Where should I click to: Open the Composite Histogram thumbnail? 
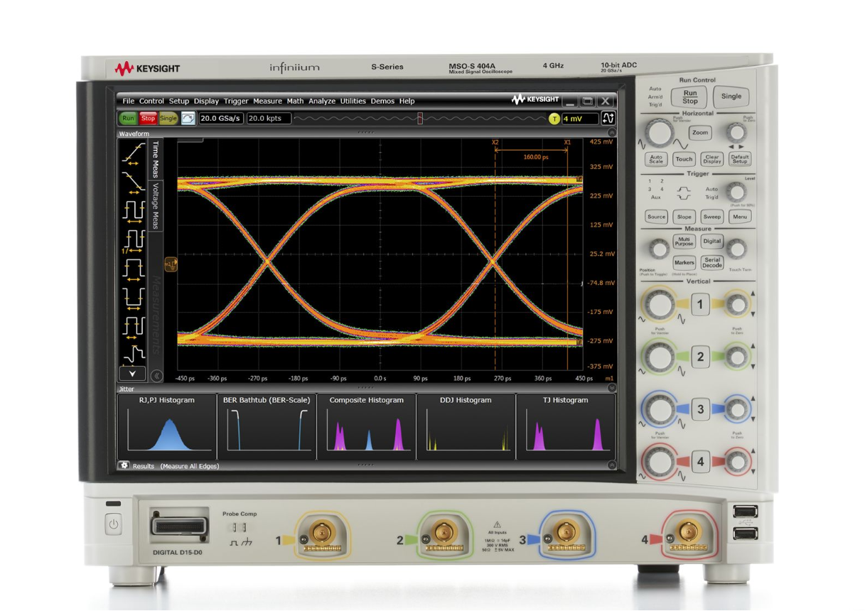[366, 426]
